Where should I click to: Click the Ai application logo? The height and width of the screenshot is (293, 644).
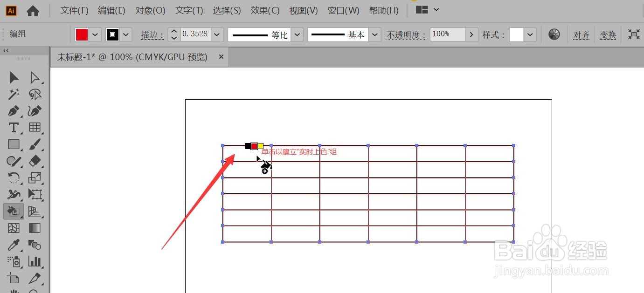[12, 10]
